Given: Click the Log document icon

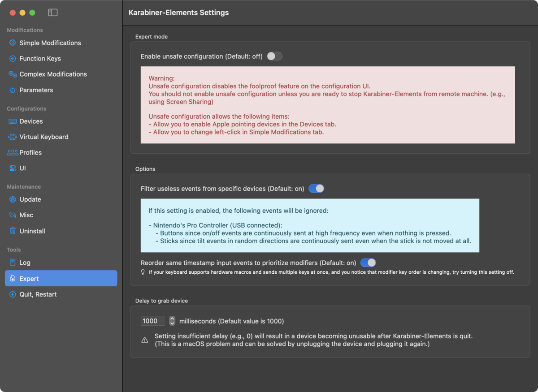Looking at the screenshot, I should pos(13,263).
